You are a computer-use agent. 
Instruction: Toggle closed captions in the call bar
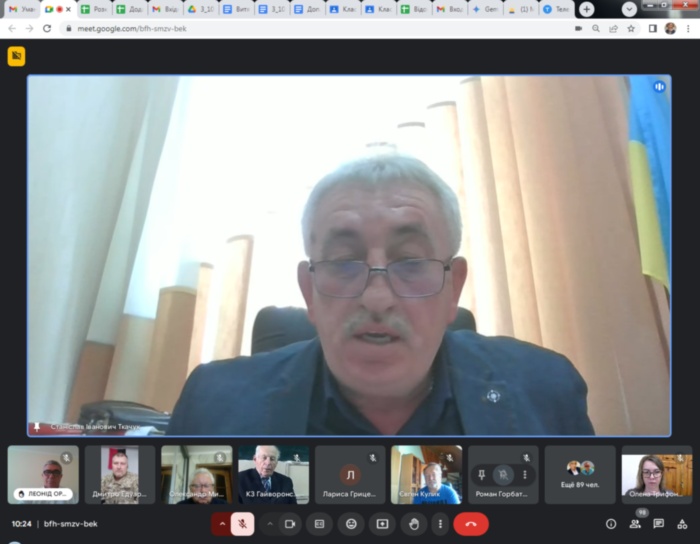click(x=320, y=523)
